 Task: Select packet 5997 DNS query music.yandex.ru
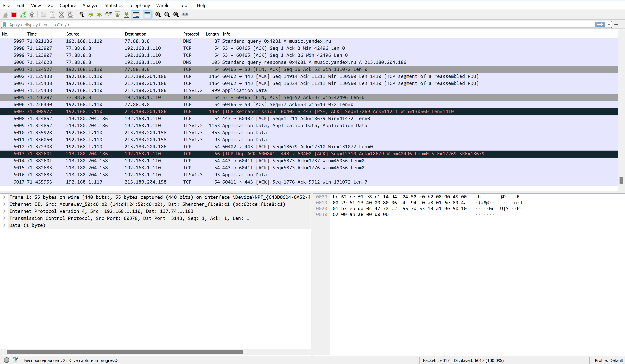pyautogui.click(x=309, y=41)
